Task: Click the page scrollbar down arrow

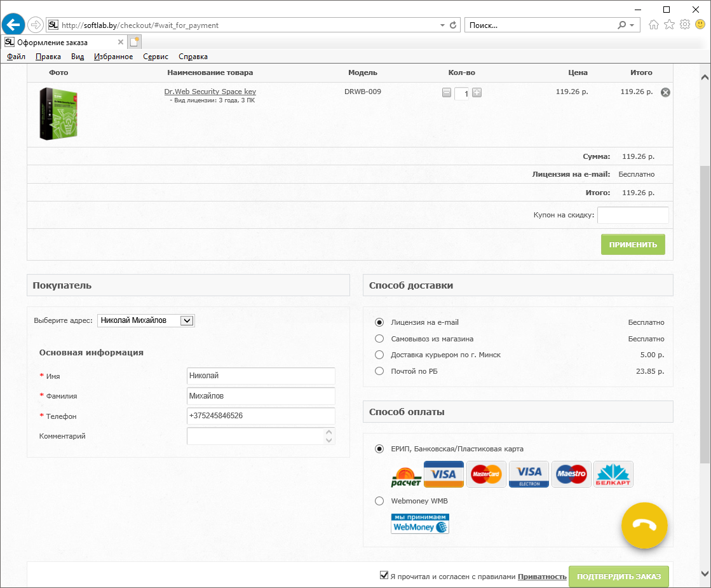Action: click(705, 573)
